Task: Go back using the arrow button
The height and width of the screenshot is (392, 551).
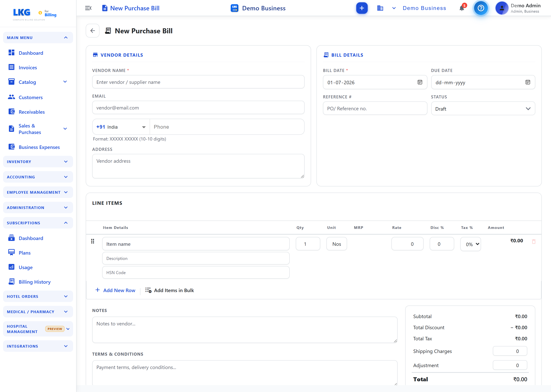Action: pyautogui.click(x=93, y=31)
